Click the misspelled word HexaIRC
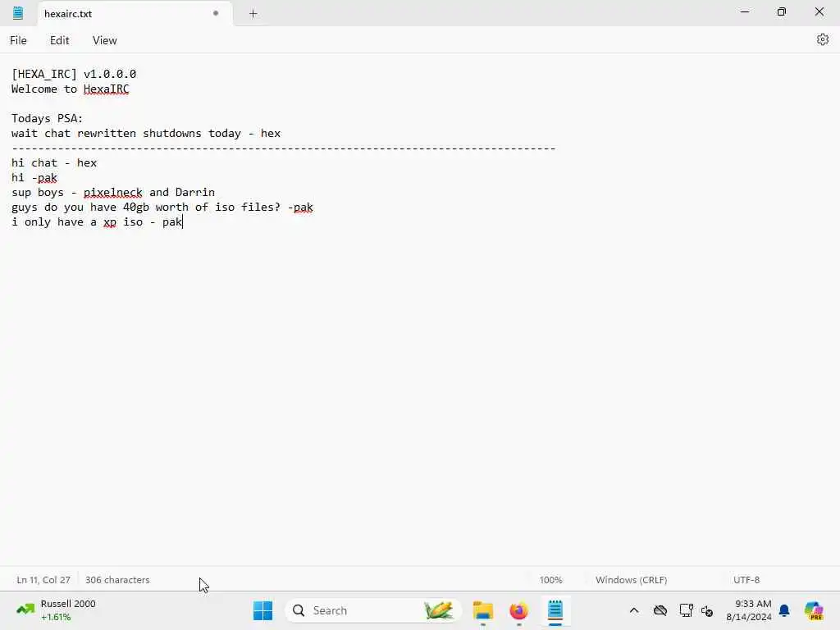The image size is (840, 630). (x=106, y=89)
